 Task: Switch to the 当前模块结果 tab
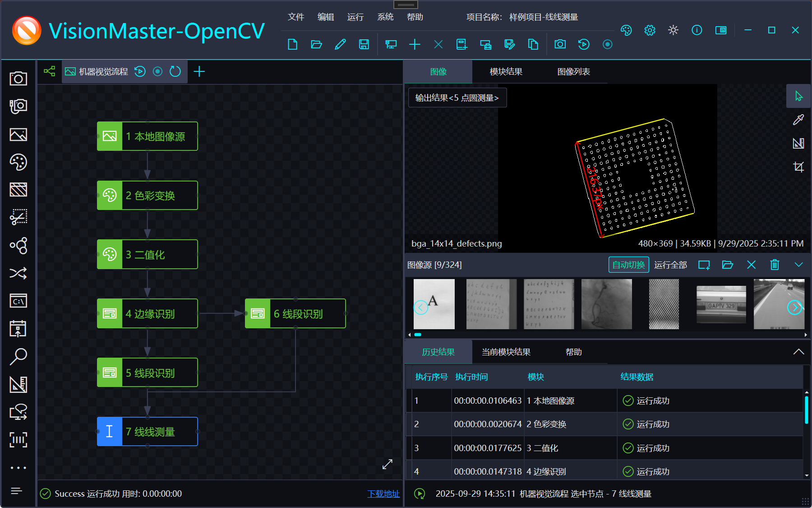coord(506,352)
